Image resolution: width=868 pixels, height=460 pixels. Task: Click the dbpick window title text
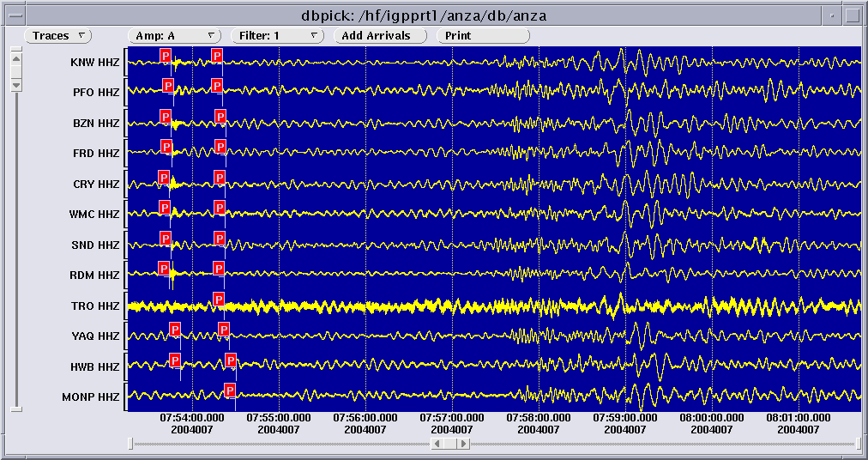coord(424,16)
